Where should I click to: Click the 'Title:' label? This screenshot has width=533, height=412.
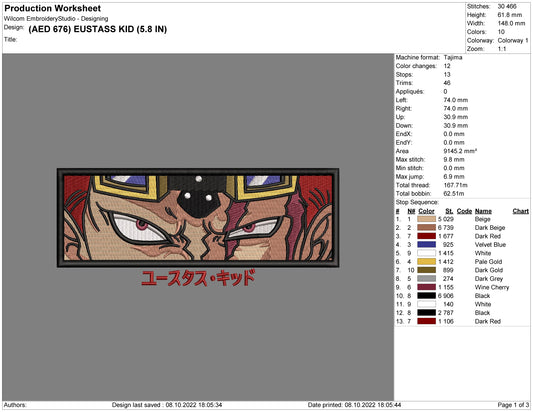11,40
